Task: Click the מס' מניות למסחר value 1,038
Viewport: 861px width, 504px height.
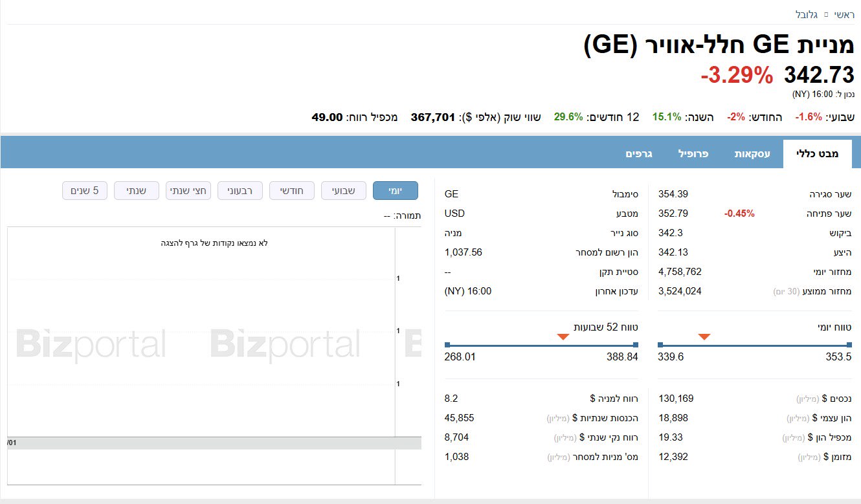Action: click(x=457, y=457)
